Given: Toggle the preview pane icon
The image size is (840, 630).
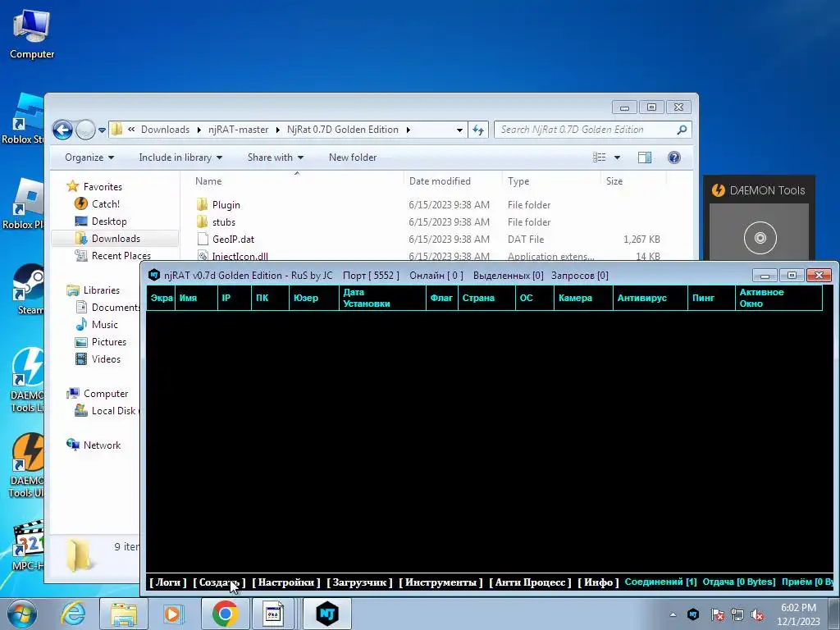Looking at the screenshot, I should [x=645, y=157].
